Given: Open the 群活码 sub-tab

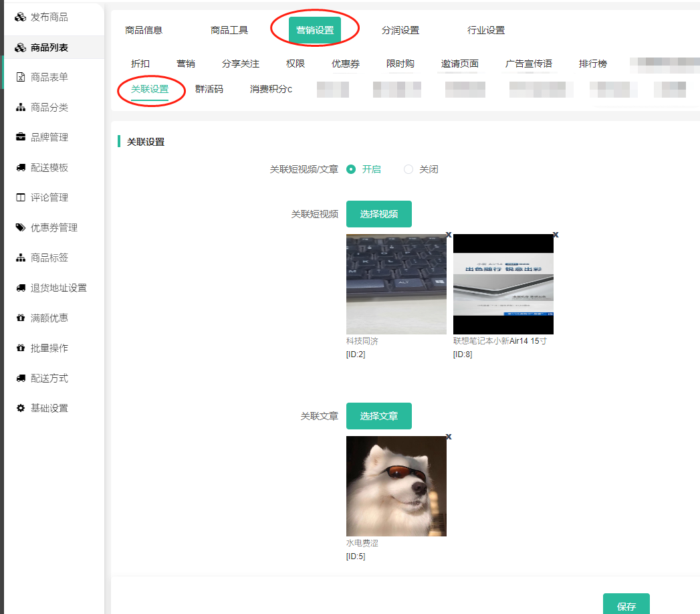Looking at the screenshot, I should tap(209, 90).
